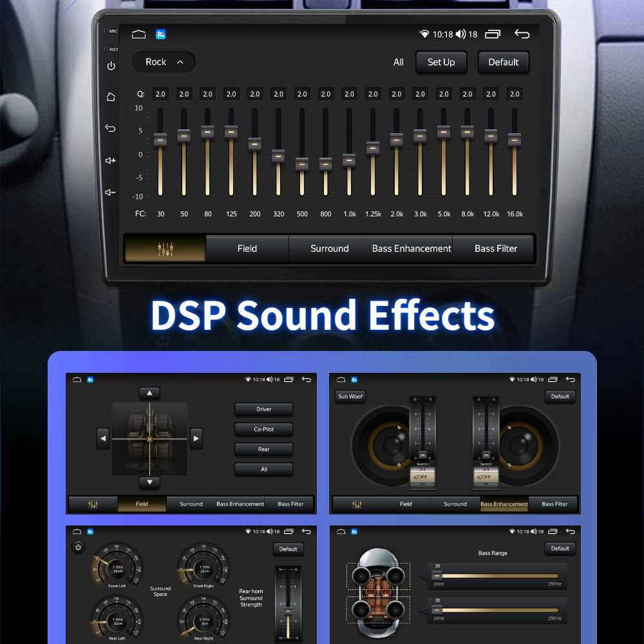The image size is (644, 644).
Task: Tap the volume up icon on the bezel
Action: (x=111, y=160)
